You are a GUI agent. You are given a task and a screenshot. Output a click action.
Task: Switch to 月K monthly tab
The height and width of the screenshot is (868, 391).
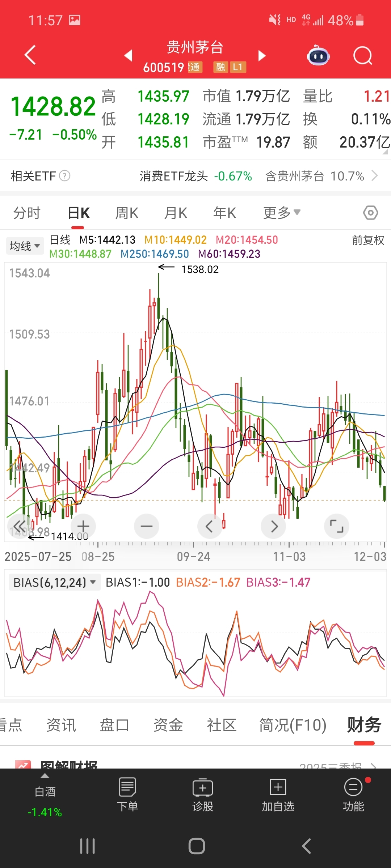[x=176, y=213]
